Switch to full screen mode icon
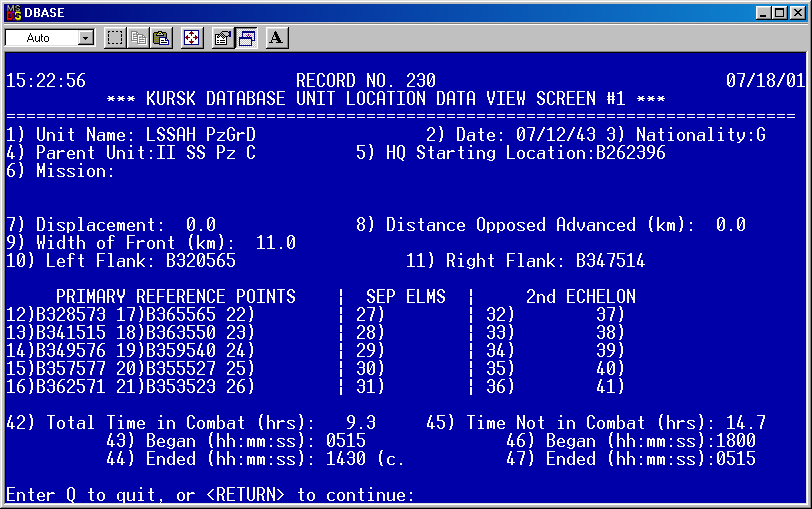This screenshot has height=509, width=812. point(192,38)
